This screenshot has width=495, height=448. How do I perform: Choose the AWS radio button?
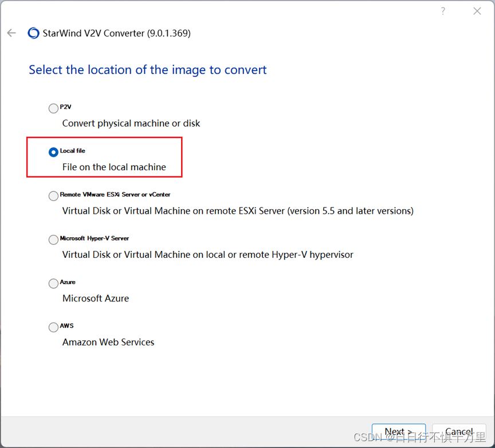(53, 327)
